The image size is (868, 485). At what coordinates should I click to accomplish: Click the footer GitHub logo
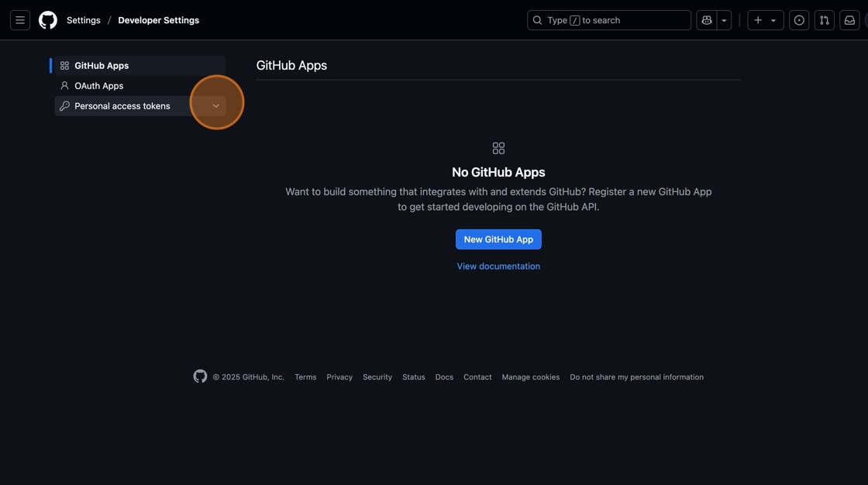(x=200, y=377)
